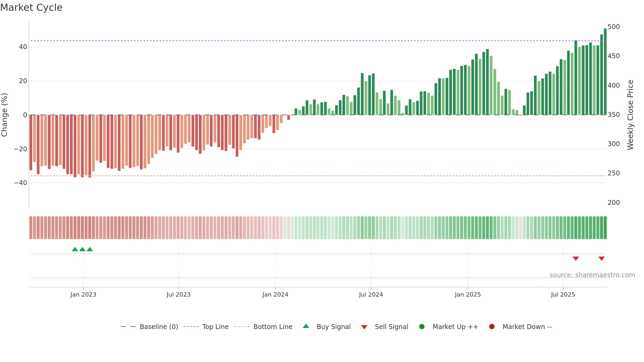Click the Change (%) axis title
Screen dimensions: 644x362
[4, 115]
